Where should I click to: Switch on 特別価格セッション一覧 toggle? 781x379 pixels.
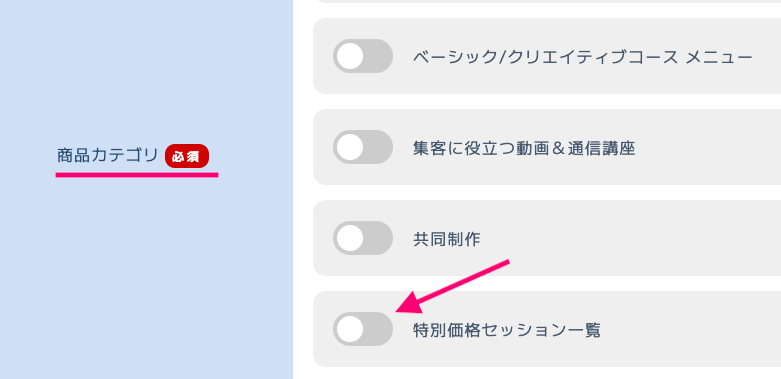363,329
